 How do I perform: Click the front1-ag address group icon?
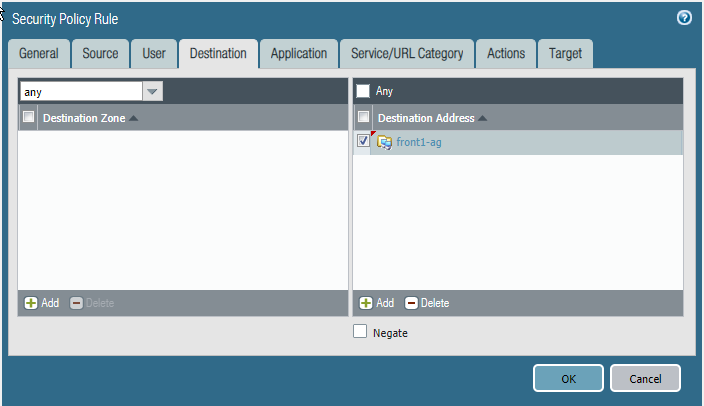(x=384, y=142)
